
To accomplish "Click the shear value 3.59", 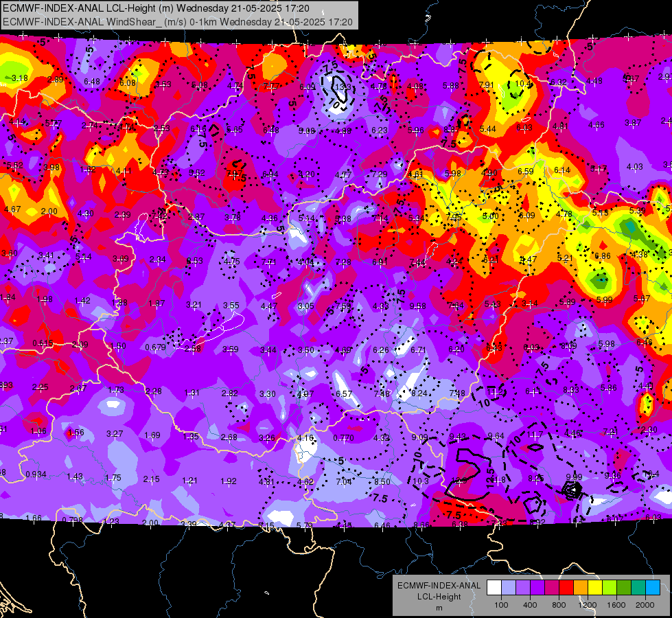I will [231, 349].
